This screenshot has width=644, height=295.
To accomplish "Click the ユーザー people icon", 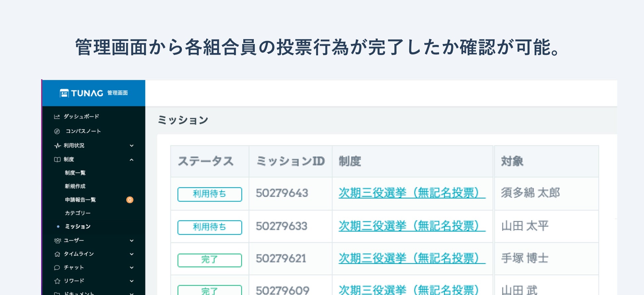I will point(57,240).
